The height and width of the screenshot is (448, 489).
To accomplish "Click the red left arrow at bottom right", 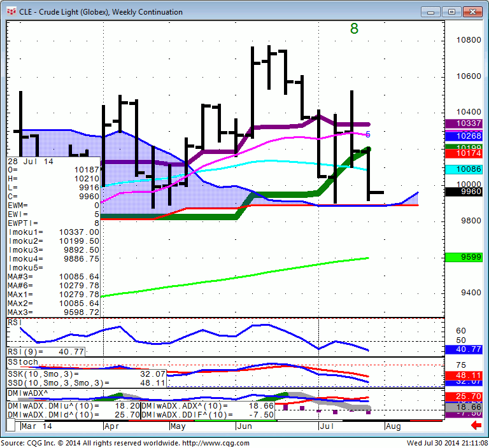I will [476, 425].
